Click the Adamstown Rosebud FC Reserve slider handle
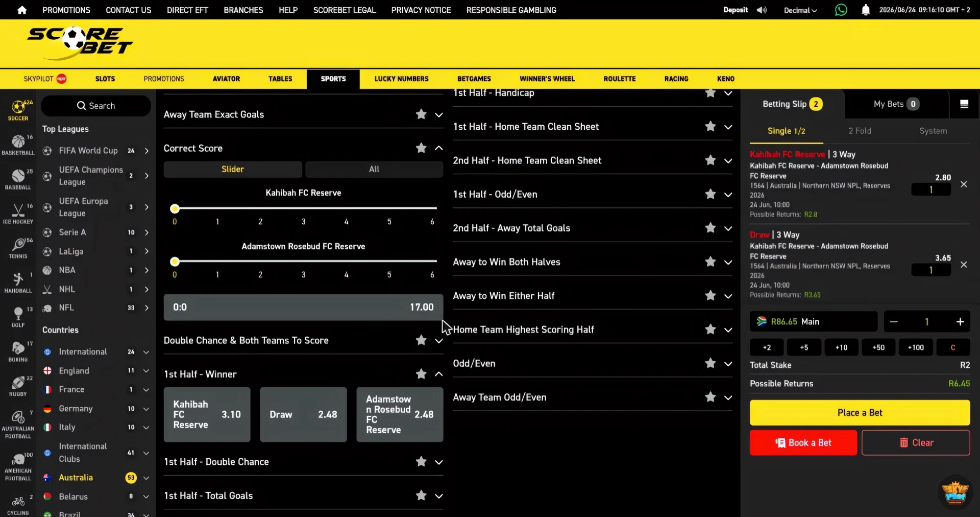Viewport: 980px width, 517px height. click(175, 262)
